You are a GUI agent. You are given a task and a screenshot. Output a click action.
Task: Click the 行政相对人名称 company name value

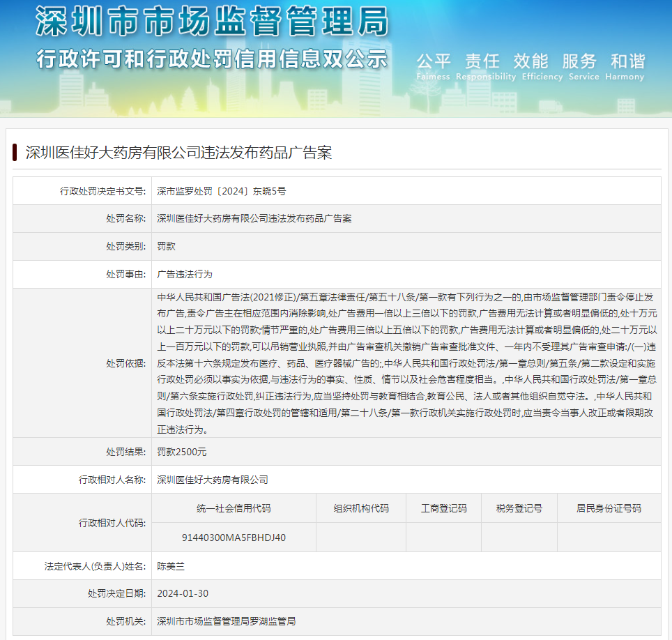click(213, 480)
